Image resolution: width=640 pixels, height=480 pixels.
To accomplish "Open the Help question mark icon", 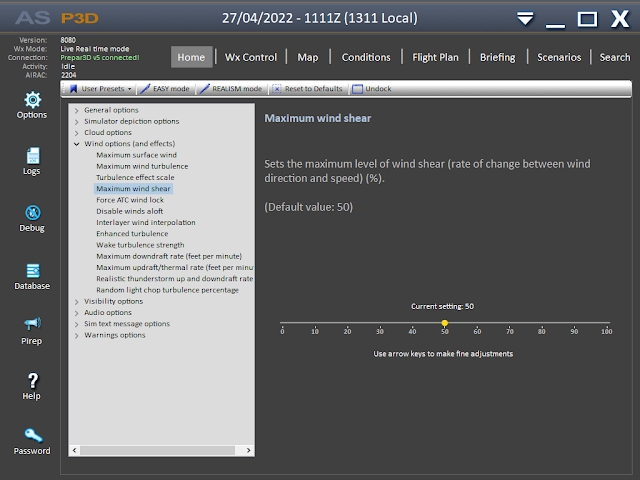I will tap(32, 386).
